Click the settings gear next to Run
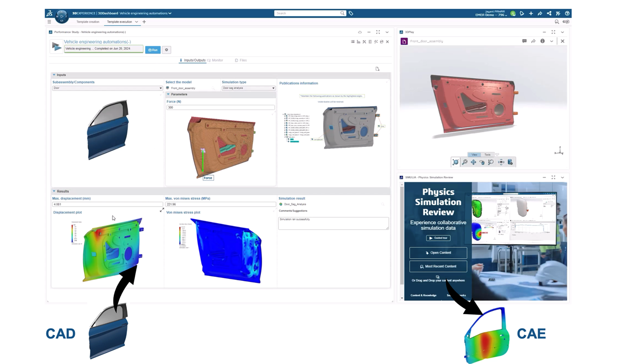 click(167, 50)
